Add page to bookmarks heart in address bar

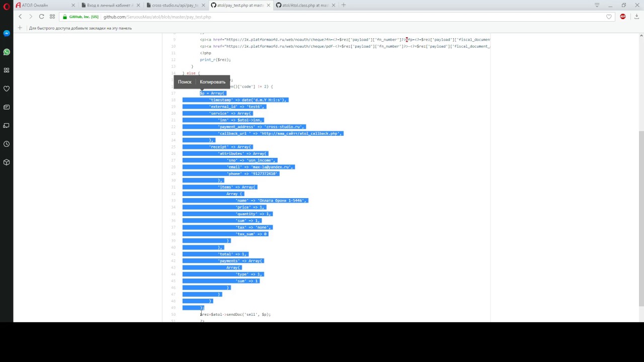pos(609,17)
